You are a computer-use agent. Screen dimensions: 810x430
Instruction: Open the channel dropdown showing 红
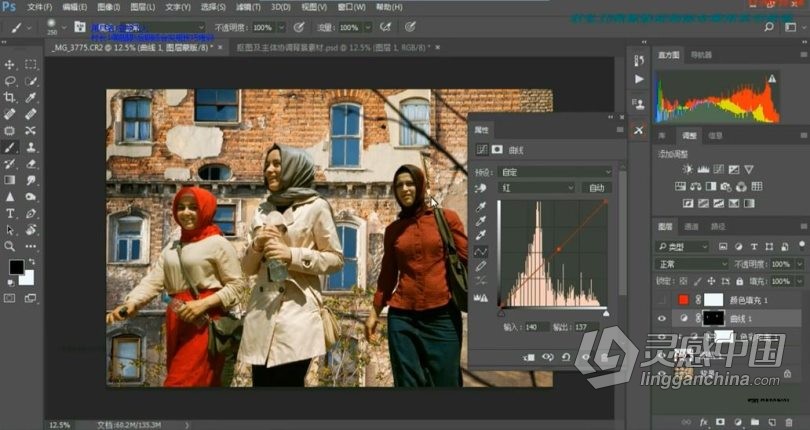pyautogui.click(x=536, y=188)
